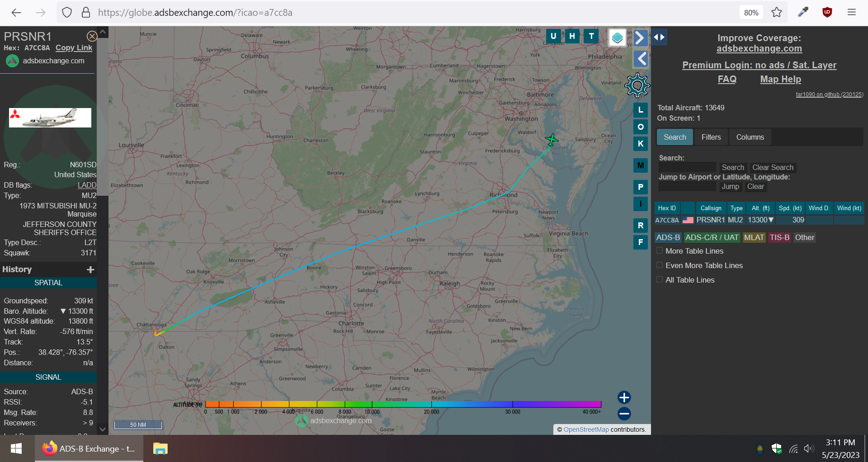Click the Clear Search button
The width and height of the screenshot is (868, 462).
click(773, 168)
